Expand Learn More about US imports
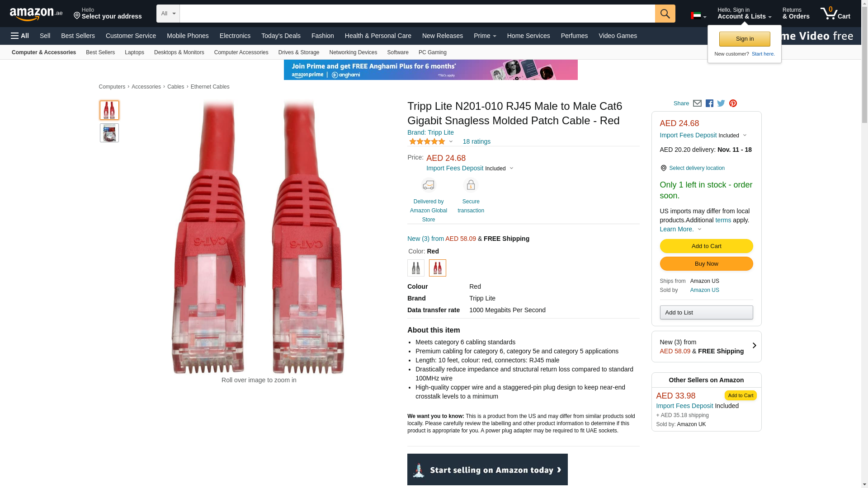The image size is (868, 488). pos(681,229)
